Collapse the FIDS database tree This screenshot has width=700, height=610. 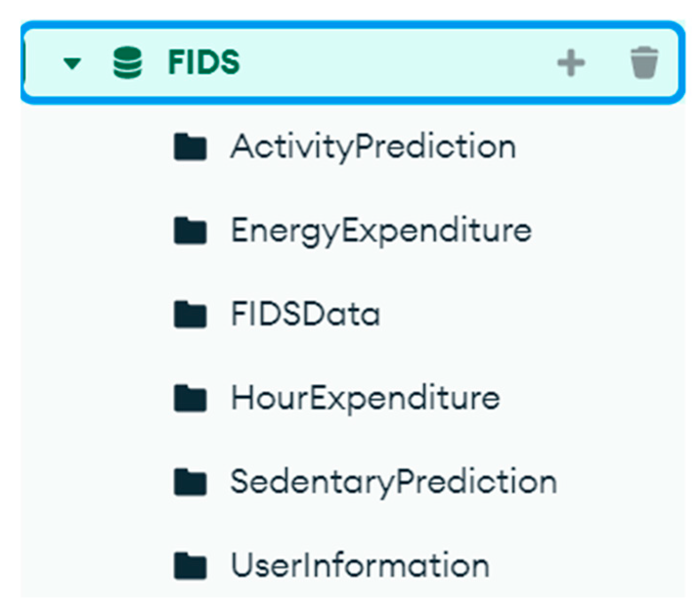72,63
